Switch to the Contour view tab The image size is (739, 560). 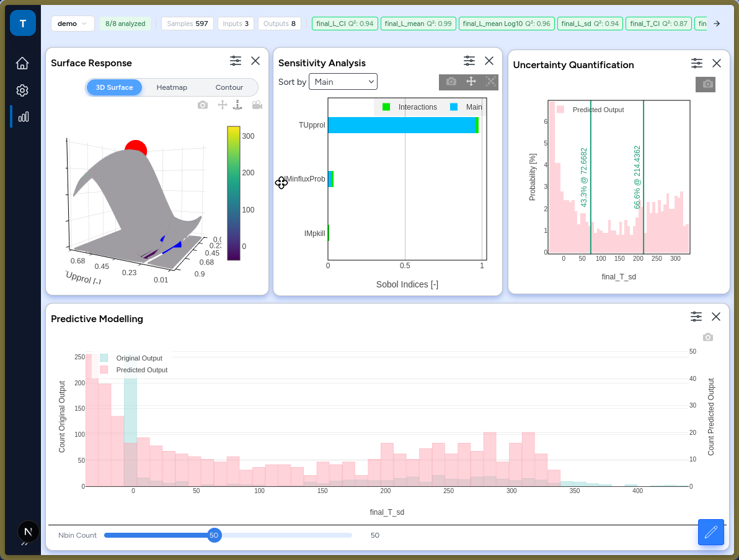coord(229,87)
